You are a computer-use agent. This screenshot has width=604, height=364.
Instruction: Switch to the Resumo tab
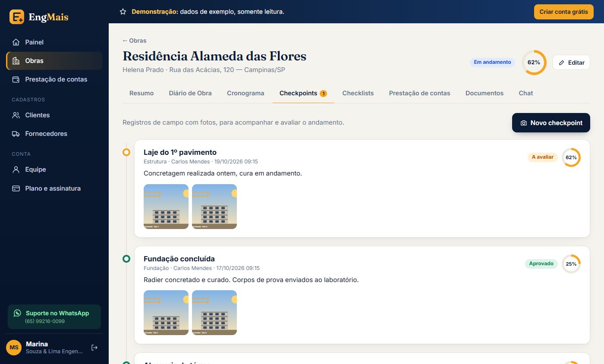point(142,93)
